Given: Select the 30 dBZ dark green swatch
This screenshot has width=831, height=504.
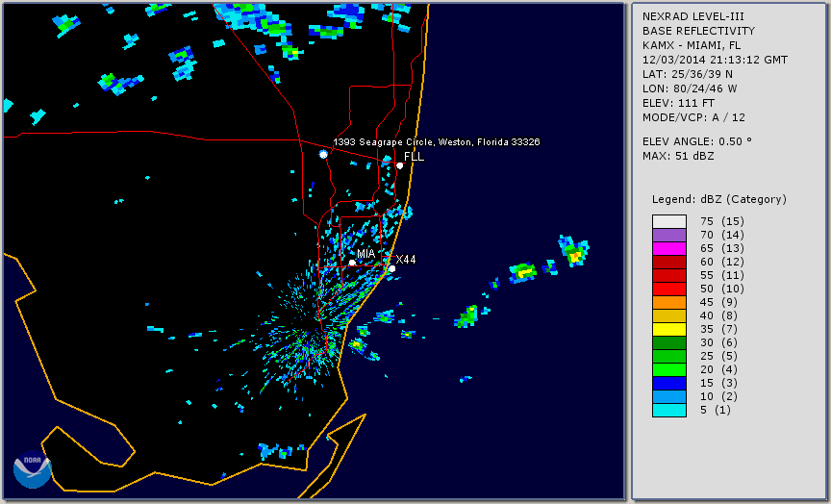Looking at the screenshot, I should coord(669,342).
